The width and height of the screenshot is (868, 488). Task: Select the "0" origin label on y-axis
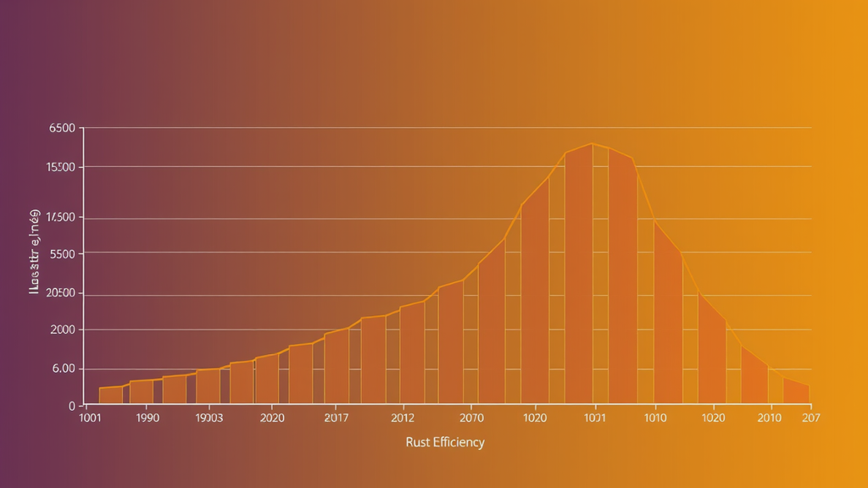[x=72, y=406]
